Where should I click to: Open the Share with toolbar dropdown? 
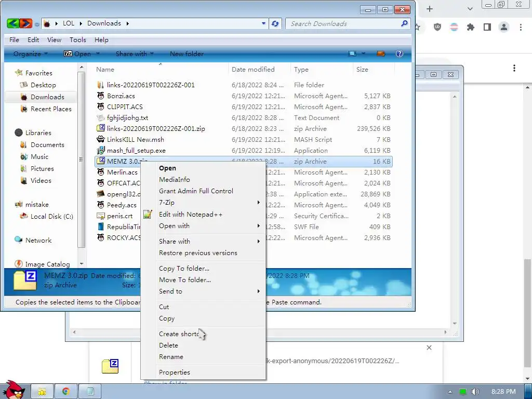[x=135, y=54]
